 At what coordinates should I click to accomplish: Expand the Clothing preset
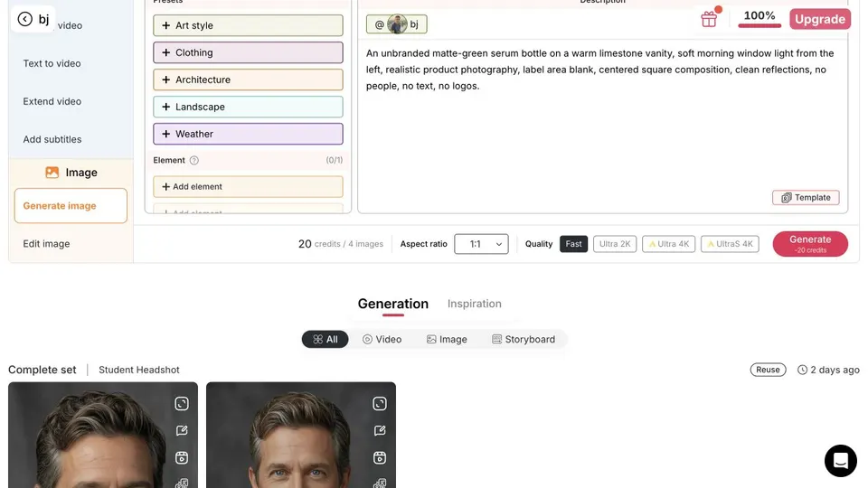pos(248,52)
